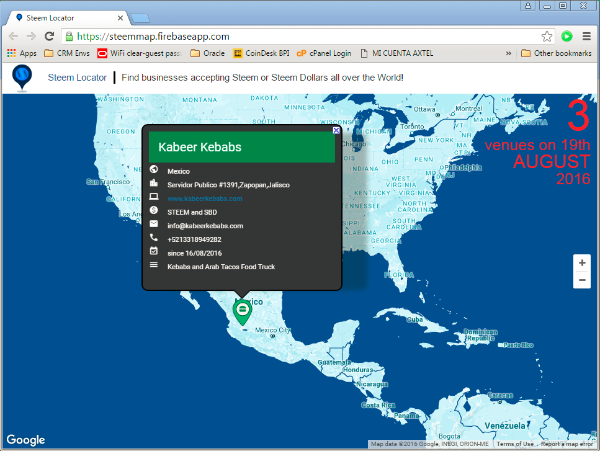This screenshot has width=600, height=451.
Task: Click Report a map error link
Action: tap(567, 444)
